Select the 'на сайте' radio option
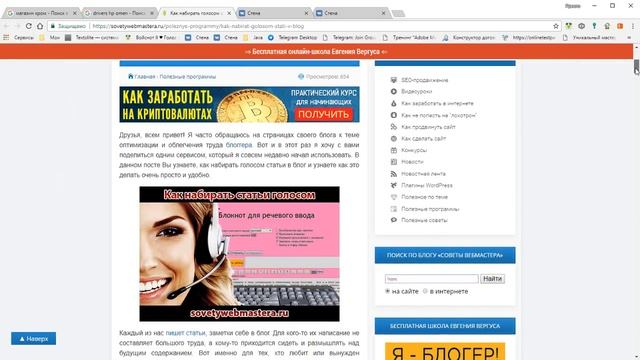Screen dimensions: 640x360 coord(387,291)
